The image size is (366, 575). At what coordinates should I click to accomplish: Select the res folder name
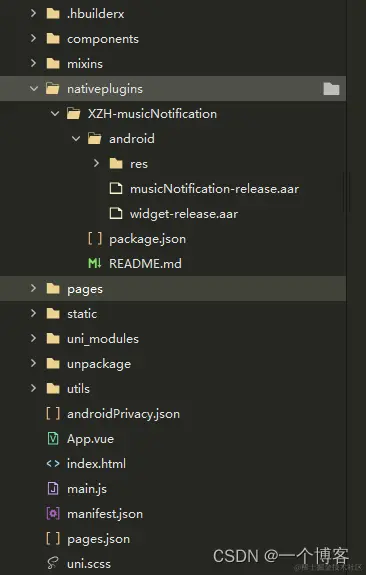click(139, 164)
